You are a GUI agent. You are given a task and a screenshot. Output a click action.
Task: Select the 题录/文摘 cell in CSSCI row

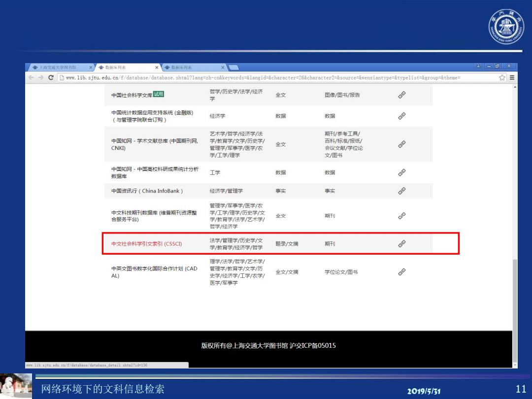click(x=287, y=244)
